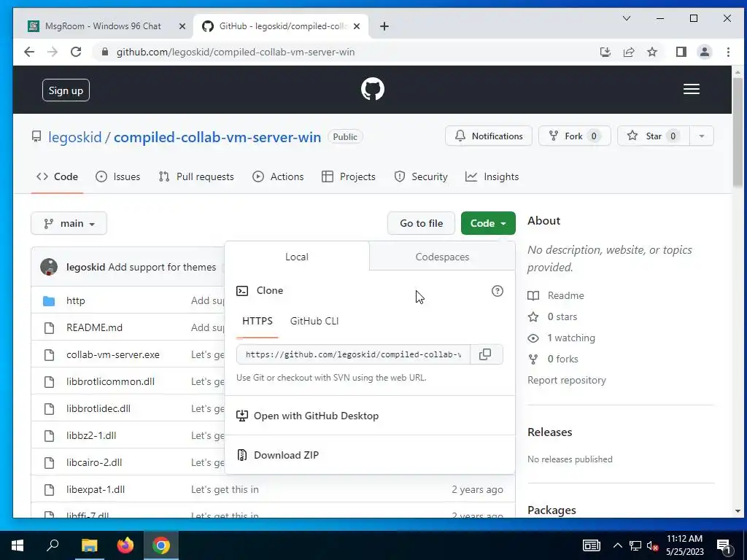
Task: Select the Local tab
Action: 296,257
